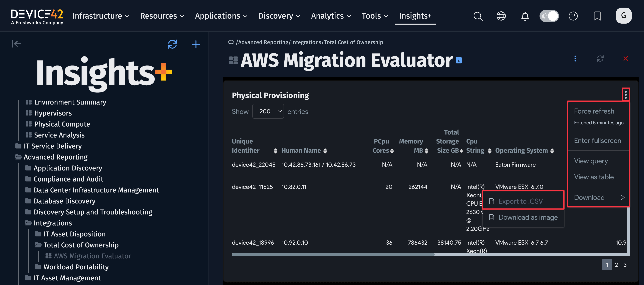The image size is (644, 285).
Task: Refresh the AWS Migration Evaluator dashboard
Action: [600, 59]
